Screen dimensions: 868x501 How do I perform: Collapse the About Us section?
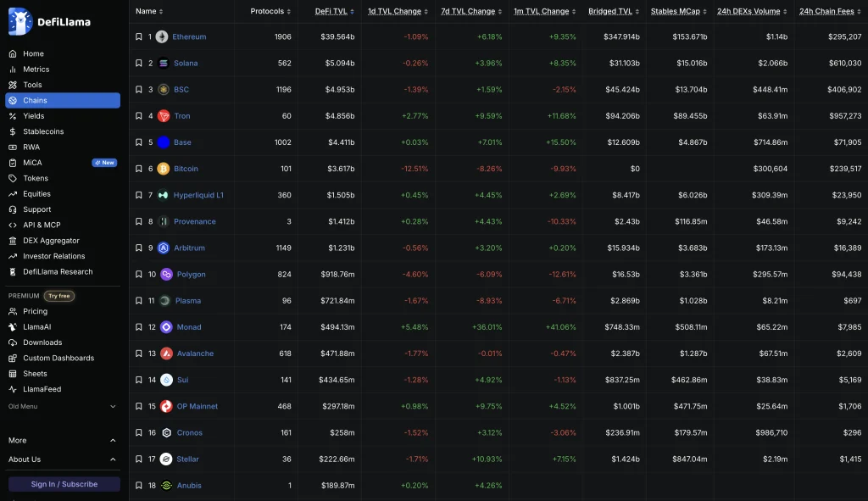[x=63, y=459]
